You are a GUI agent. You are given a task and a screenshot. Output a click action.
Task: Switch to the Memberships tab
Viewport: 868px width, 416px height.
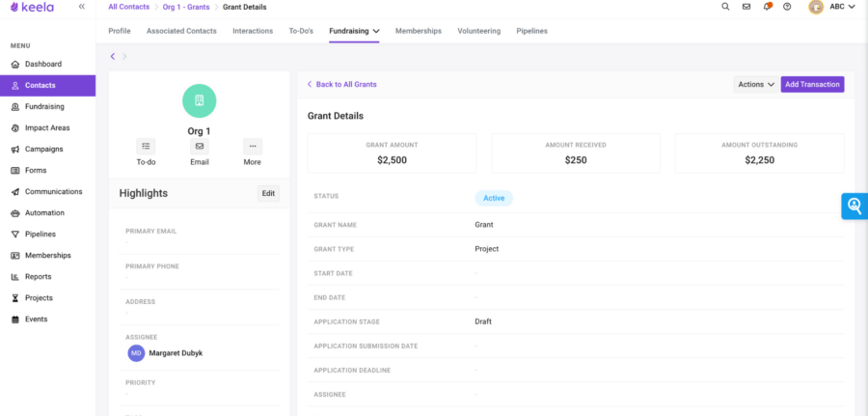[419, 31]
